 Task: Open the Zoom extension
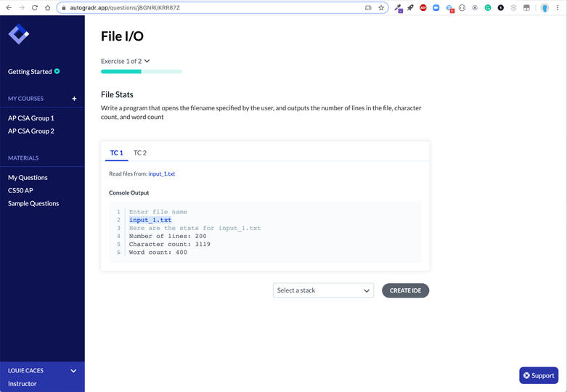pos(436,7)
